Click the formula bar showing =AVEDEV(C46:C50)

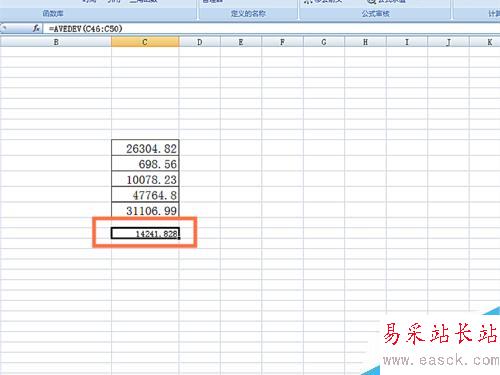272,29
